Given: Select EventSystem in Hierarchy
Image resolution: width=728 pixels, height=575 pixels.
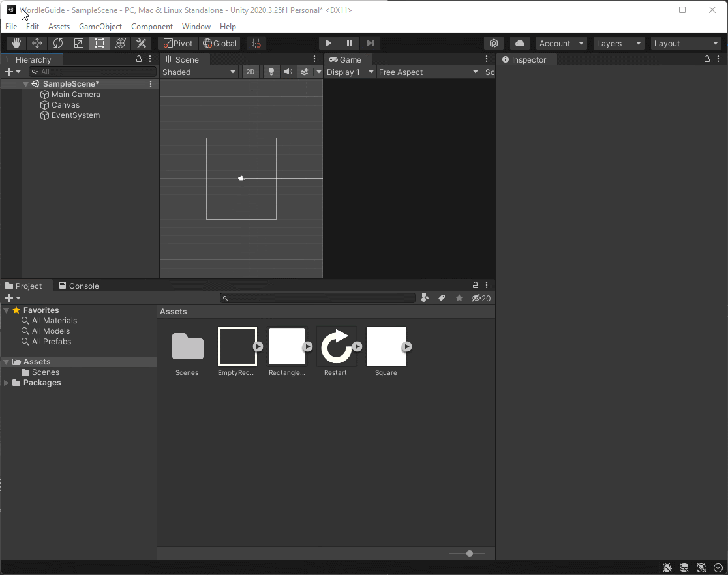Looking at the screenshot, I should pyautogui.click(x=70, y=115).
